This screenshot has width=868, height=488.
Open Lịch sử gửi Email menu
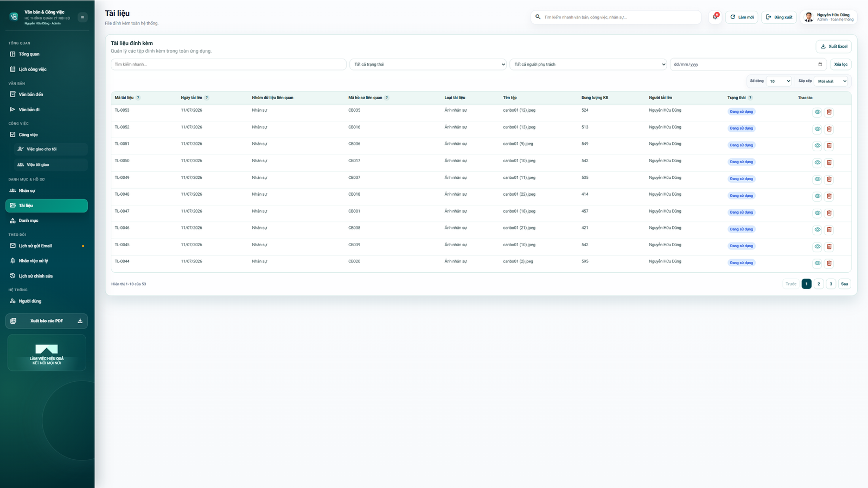click(x=47, y=246)
